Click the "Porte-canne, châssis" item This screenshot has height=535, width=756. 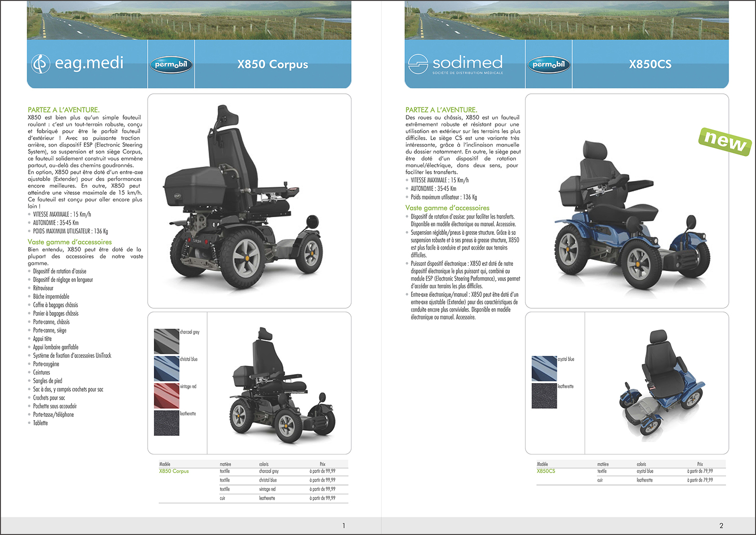coord(51,322)
